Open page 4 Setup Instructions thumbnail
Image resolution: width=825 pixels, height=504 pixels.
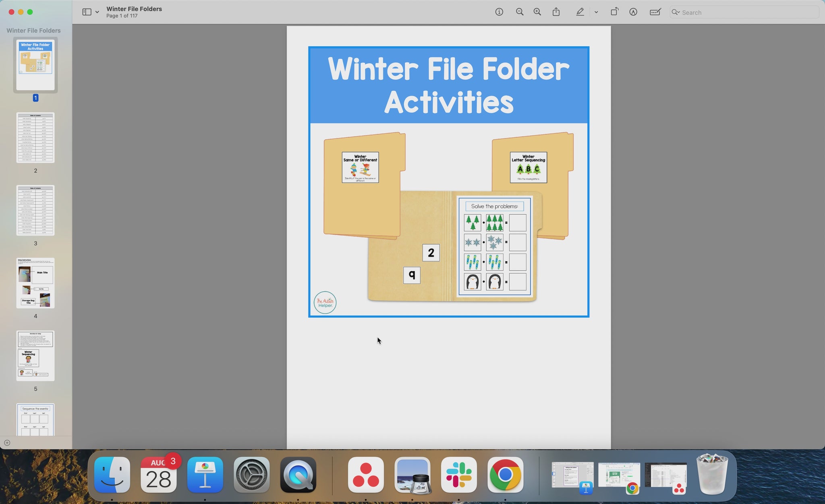click(35, 283)
